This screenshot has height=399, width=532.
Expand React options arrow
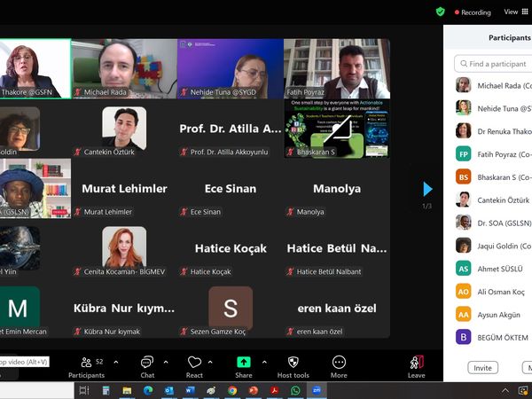(x=210, y=362)
